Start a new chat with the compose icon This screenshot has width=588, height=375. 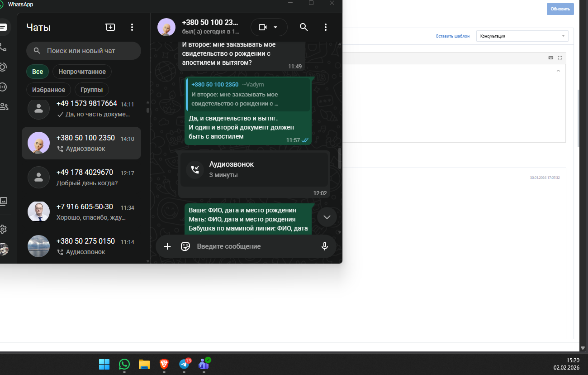point(110,27)
